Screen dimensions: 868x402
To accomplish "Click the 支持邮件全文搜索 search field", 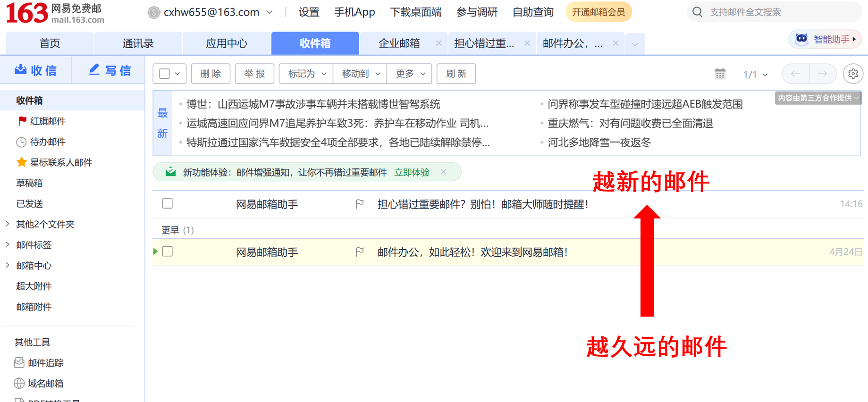I will point(774,12).
